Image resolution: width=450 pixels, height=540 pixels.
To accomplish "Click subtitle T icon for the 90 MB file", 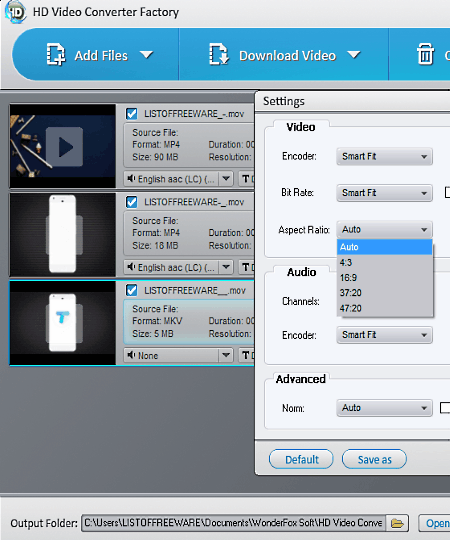I will pyautogui.click(x=246, y=179).
